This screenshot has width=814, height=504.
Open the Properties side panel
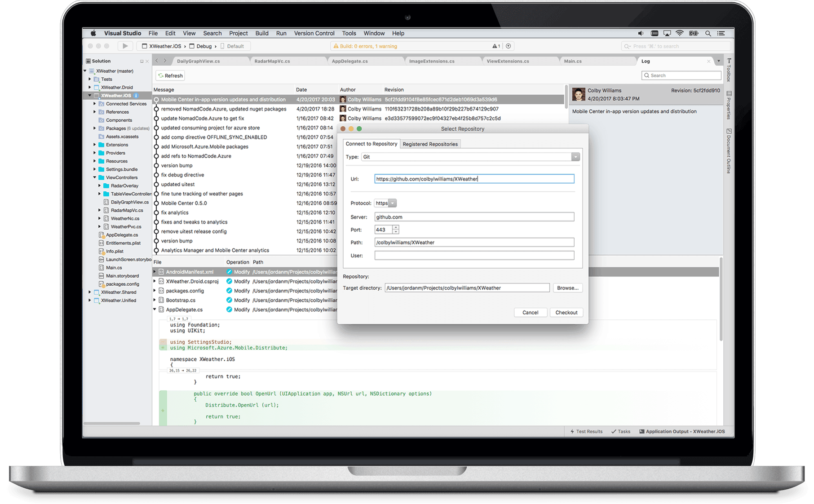[729, 104]
